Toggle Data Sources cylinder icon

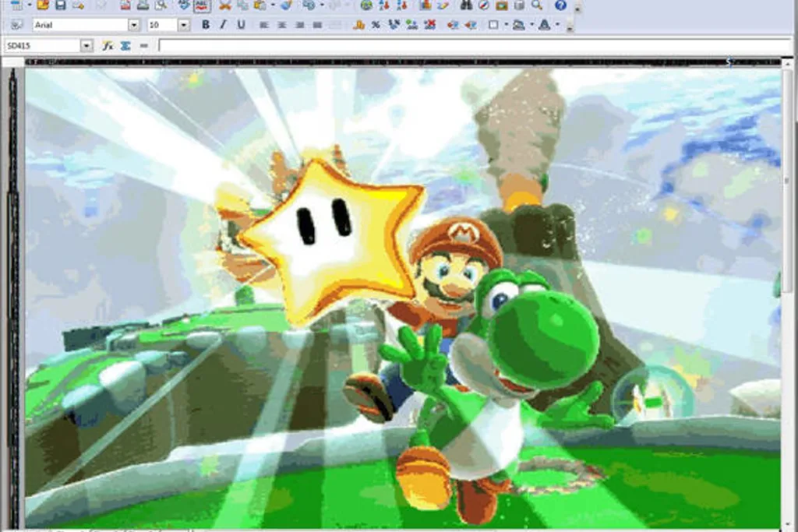pyautogui.click(x=519, y=5)
